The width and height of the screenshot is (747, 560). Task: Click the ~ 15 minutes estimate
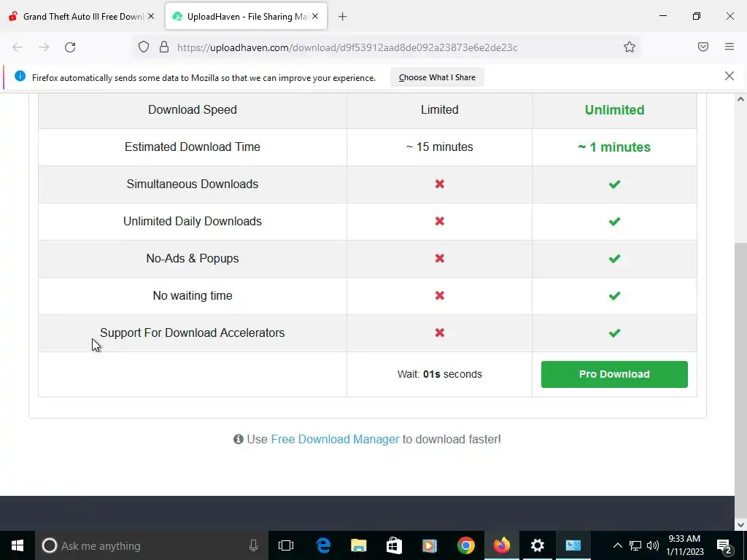click(x=439, y=147)
